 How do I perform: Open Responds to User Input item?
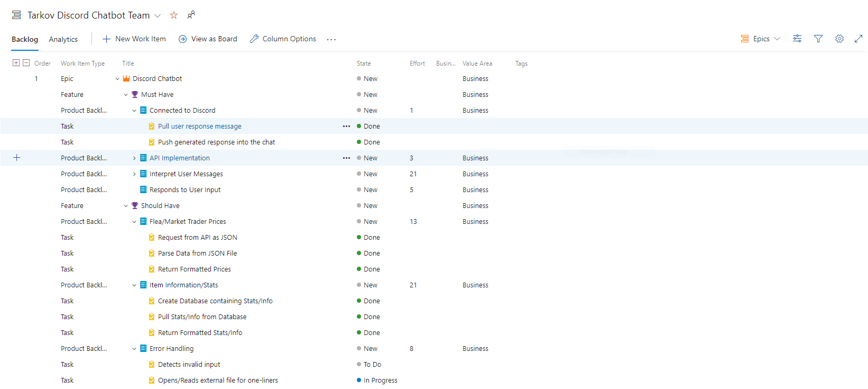tap(185, 190)
